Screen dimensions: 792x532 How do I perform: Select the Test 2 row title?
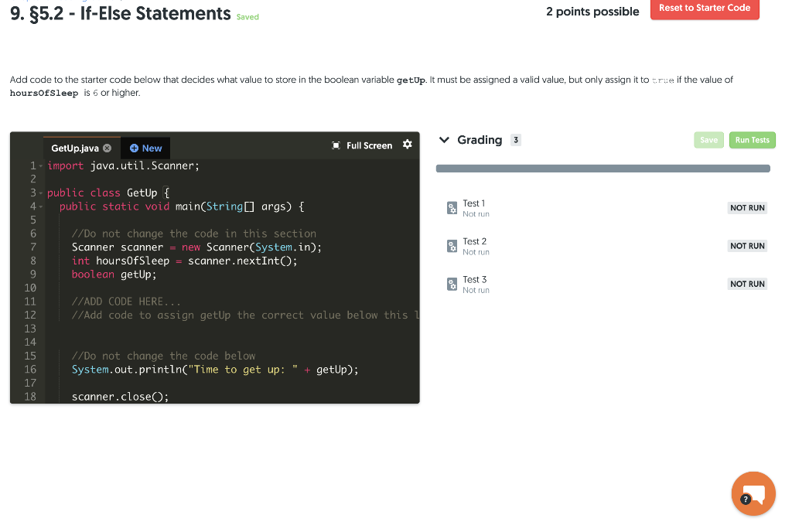(474, 241)
